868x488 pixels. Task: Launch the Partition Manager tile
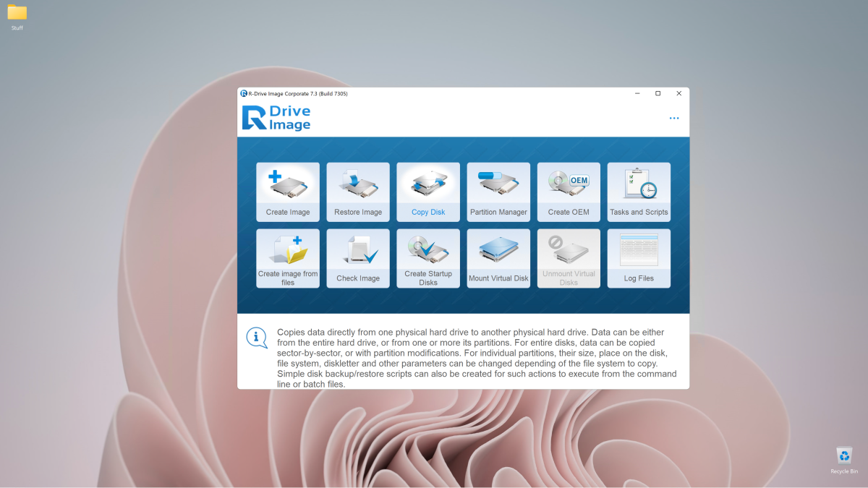(498, 192)
